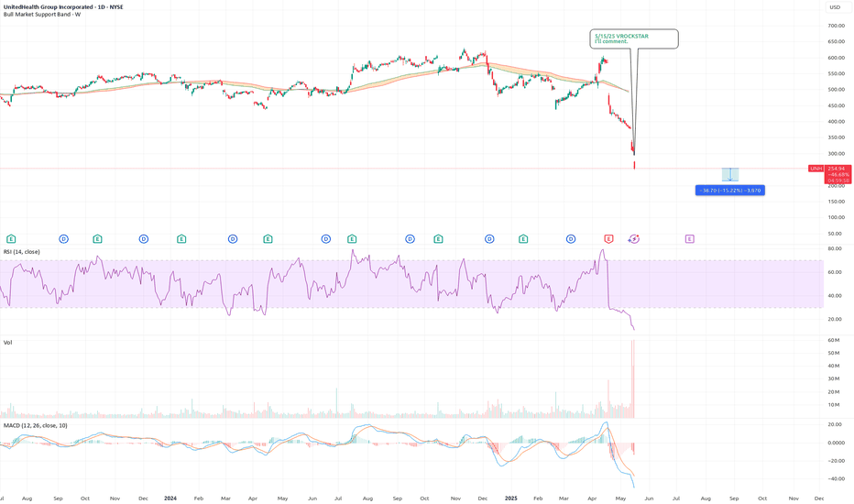
Task: Click the light blue price range measurement box
Action: (x=730, y=174)
